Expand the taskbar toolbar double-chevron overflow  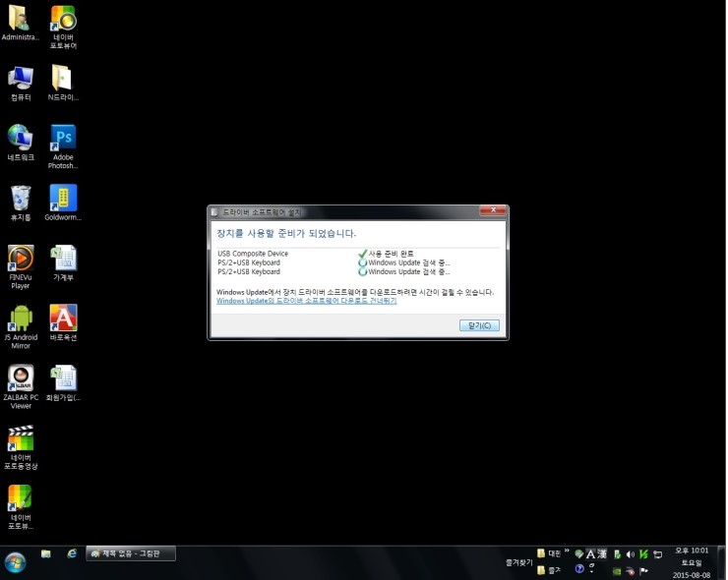click(x=567, y=552)
